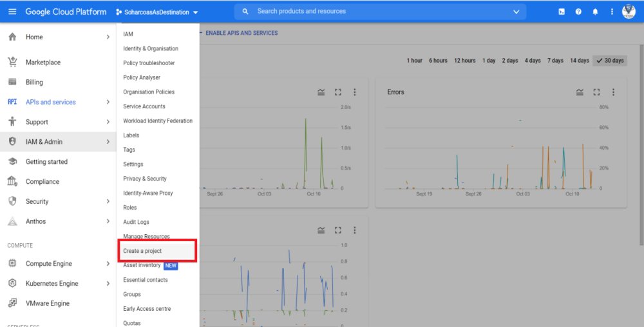This screenshot has width=644, height=327.
Task: Click the Billing card icon
Action: click(x=12, y=82)
